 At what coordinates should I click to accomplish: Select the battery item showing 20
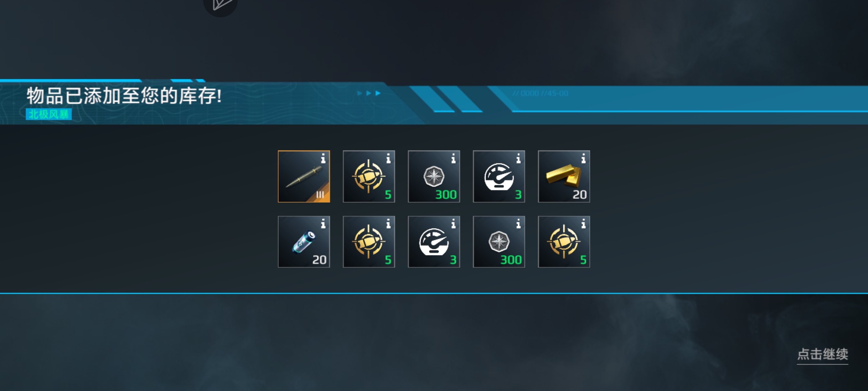coord(303,241)
